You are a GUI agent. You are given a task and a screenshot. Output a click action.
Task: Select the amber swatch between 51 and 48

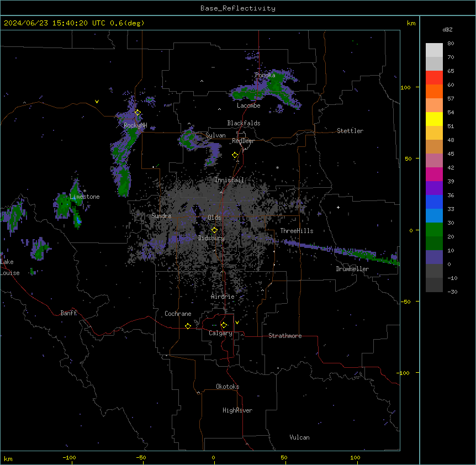434,133
